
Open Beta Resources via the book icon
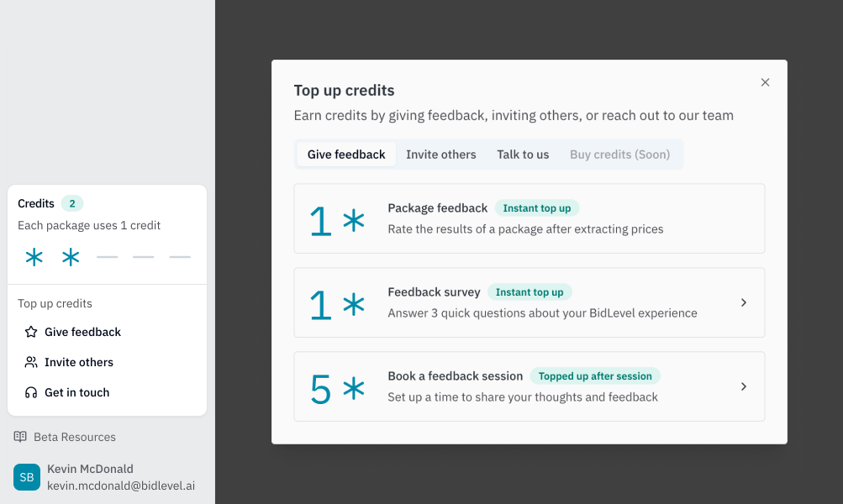point(19,437)
